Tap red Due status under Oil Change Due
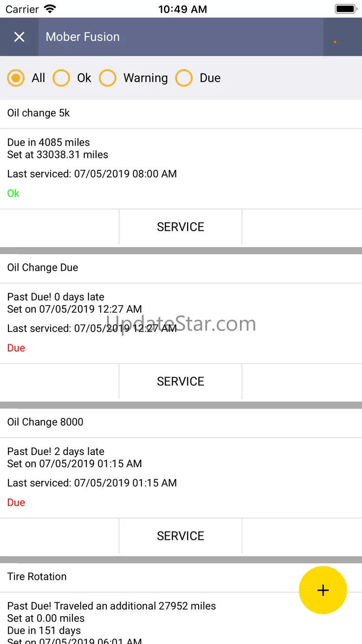The image size is (362, 644). click(x=16, y=348)
